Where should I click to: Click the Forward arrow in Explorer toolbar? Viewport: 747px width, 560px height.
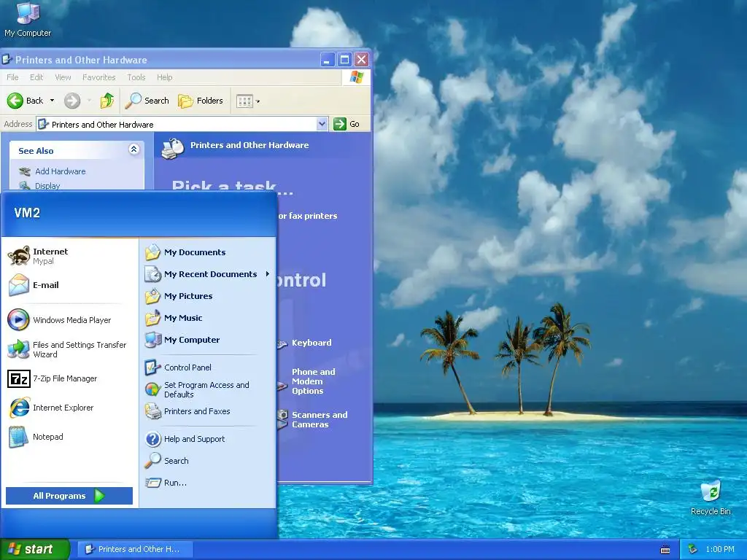pos(72,101)
